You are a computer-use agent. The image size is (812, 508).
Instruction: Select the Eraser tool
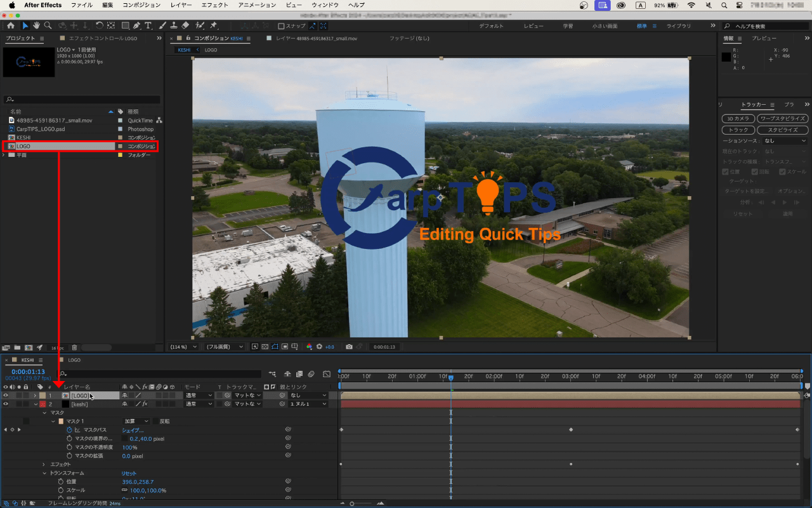coord(185,25)
